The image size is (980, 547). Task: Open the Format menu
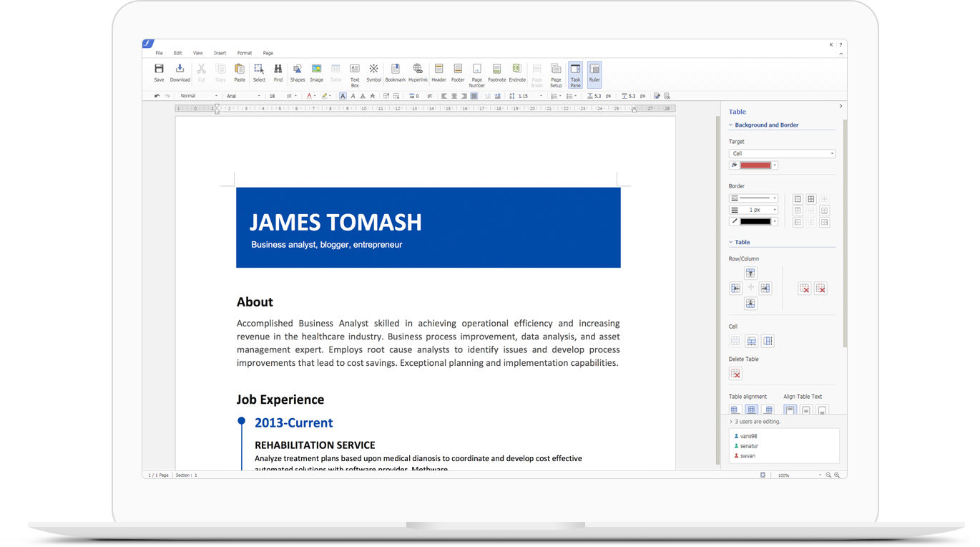[x=244, y=53]
